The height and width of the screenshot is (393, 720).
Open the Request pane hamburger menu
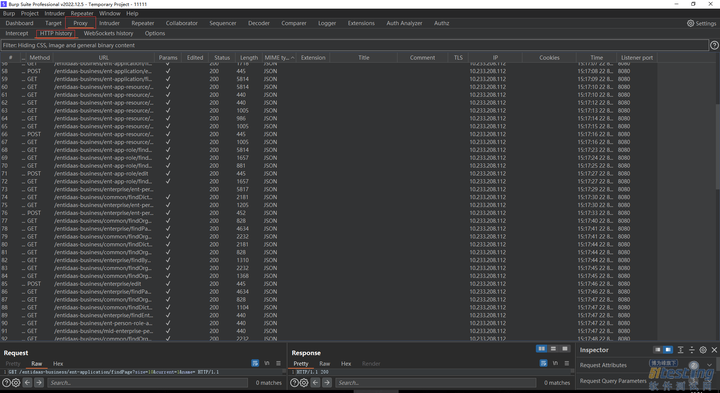[x=278, y=363]
